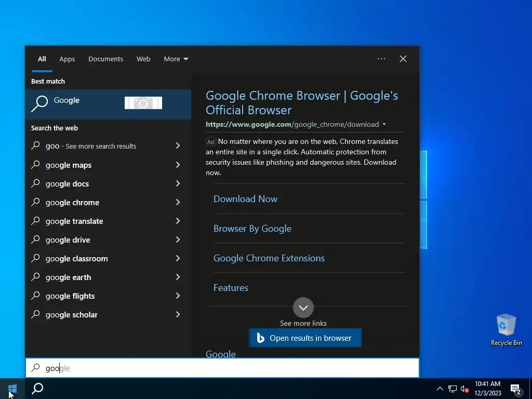Expand the google drive suggestion arrow

pyautogui.click(x=178, y=240)
